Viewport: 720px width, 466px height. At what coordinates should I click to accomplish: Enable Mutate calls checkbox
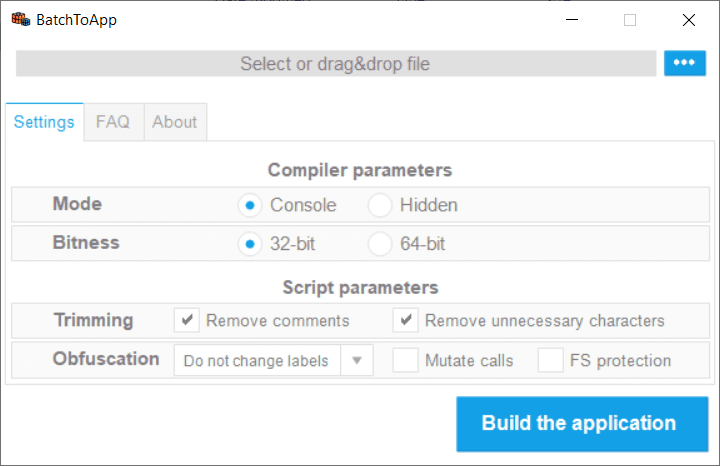pyautogui.click(x=406, y=361)
